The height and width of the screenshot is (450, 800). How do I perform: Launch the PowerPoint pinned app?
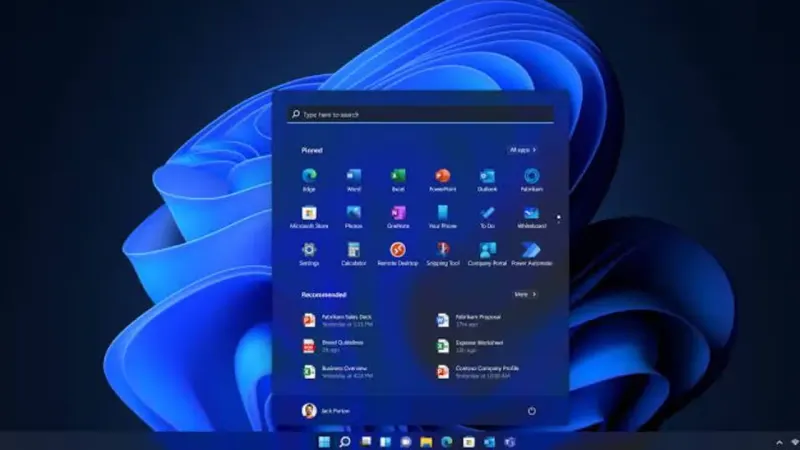(x=442, y=180)
